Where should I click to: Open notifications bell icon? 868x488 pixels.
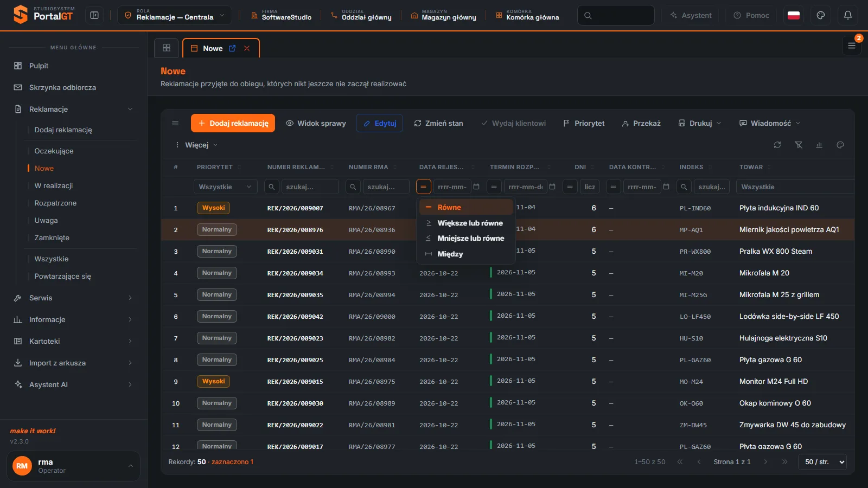click(848, 15)
